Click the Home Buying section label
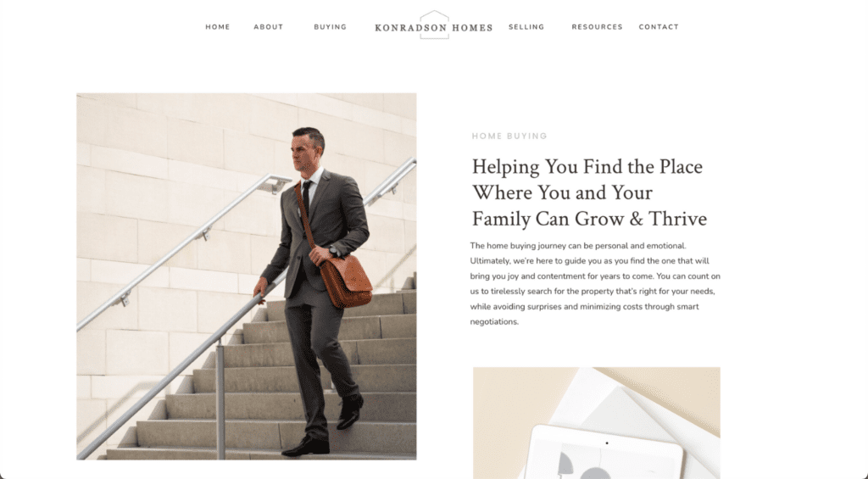This screenshot has width=868, height=479. pos(509,136)
